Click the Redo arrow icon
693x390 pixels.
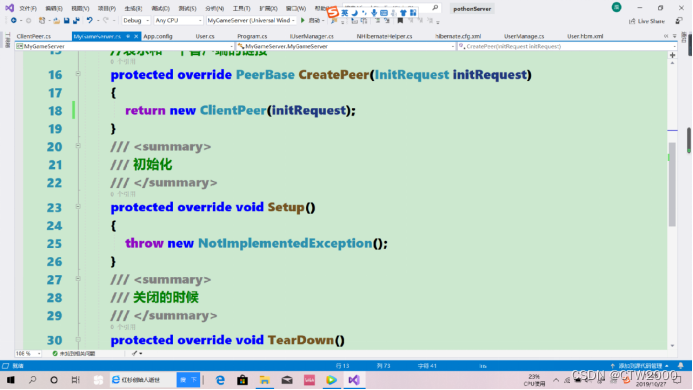tap(106, 20)
